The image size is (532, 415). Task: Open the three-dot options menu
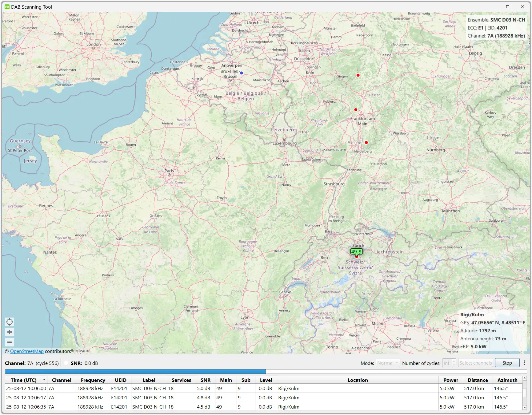[x=524, y=363]
